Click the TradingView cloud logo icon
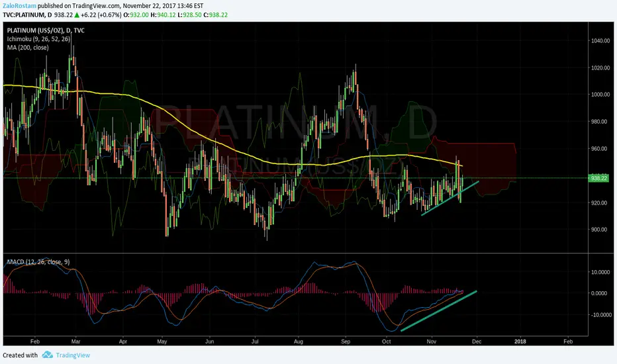Screen dimensions: 617x364 pyautogui.click(x=48, y=355)
